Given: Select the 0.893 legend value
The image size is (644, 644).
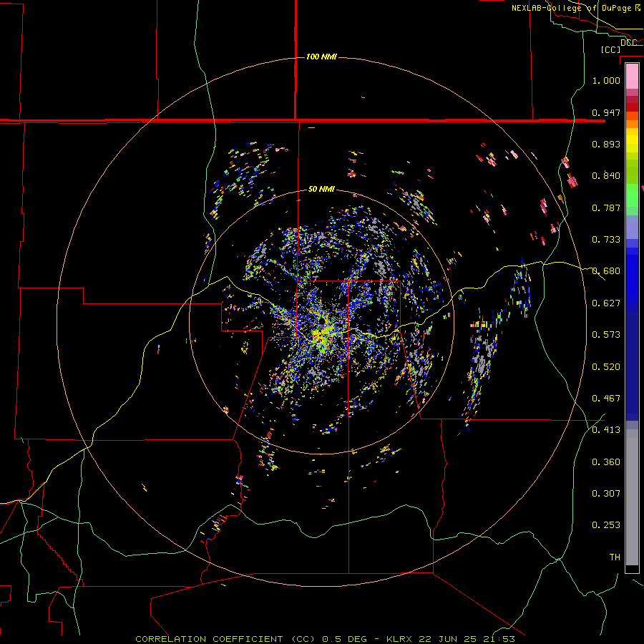Looking at the screenshot, I should [x=606, y=144].
